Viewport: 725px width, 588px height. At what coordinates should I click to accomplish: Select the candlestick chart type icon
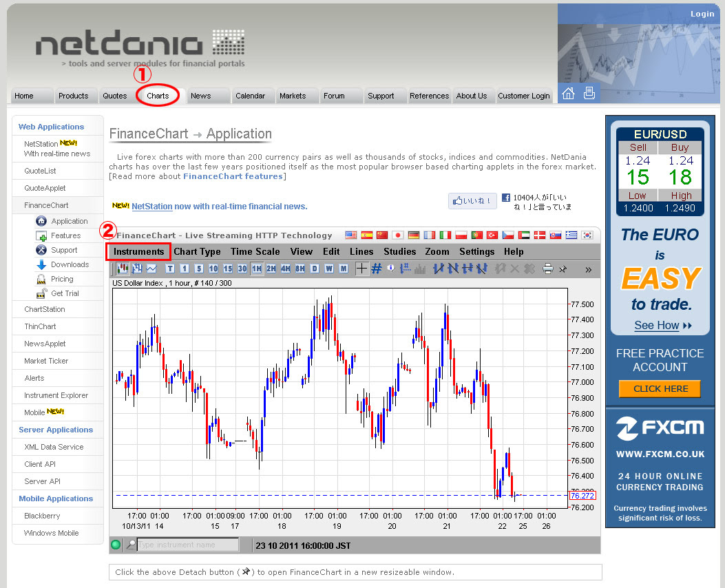(122, 269)
